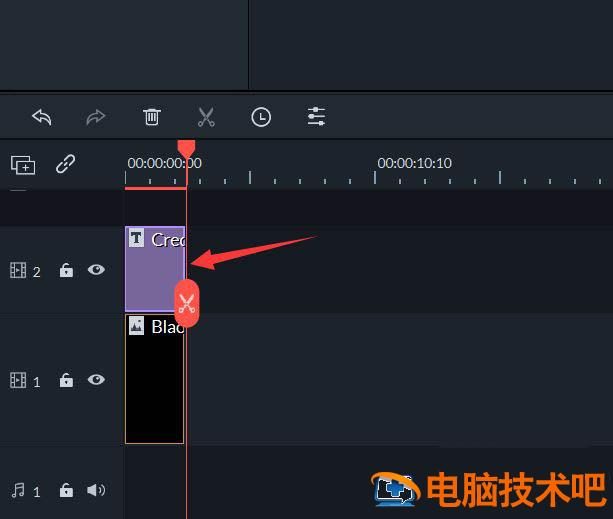Open the adjust sliders icon
The height and width of the screenshot is (519, 613).
tap(316, 116)
